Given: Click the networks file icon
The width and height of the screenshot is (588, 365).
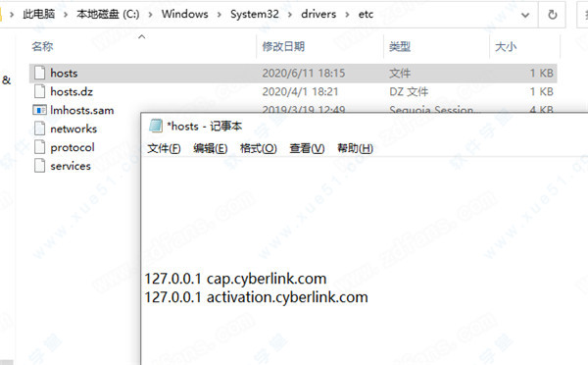Looking at the screenshot, I should (x=39, y=129).
